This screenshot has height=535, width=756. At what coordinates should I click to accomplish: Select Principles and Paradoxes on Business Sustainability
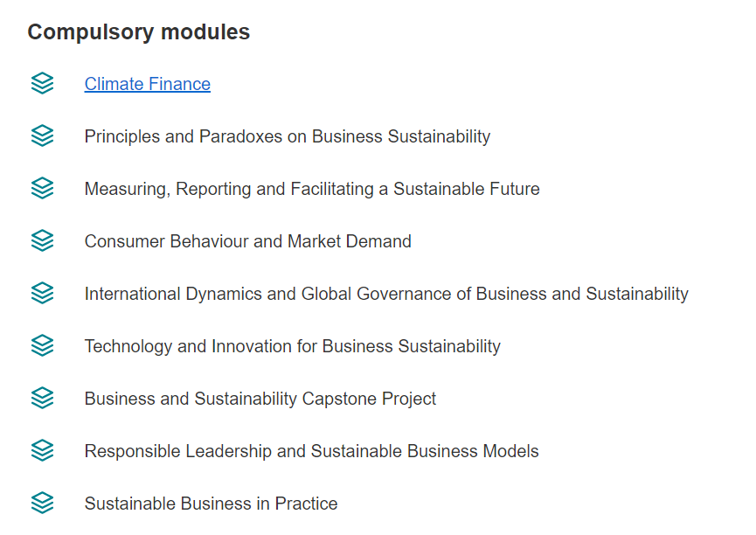(x=287, y=136)
